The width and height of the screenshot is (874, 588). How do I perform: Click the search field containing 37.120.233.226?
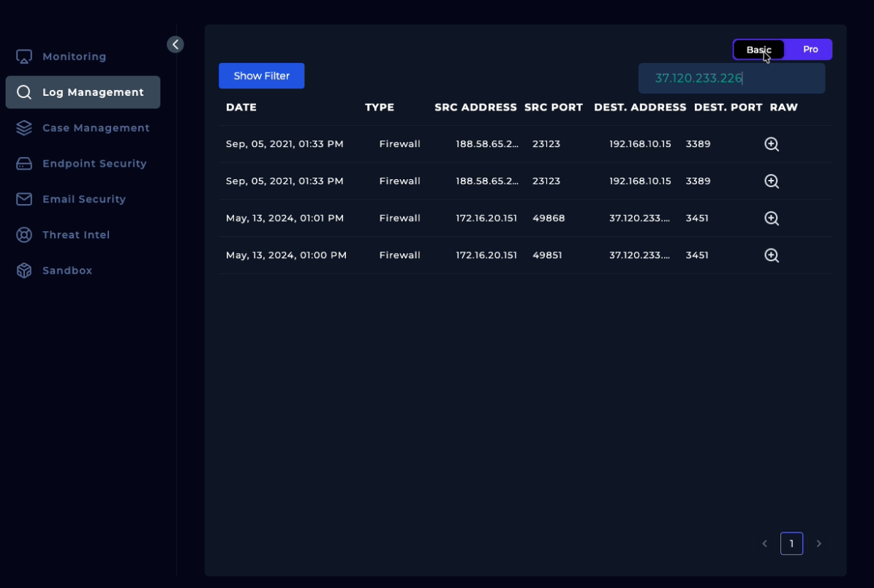coord(731,78)
